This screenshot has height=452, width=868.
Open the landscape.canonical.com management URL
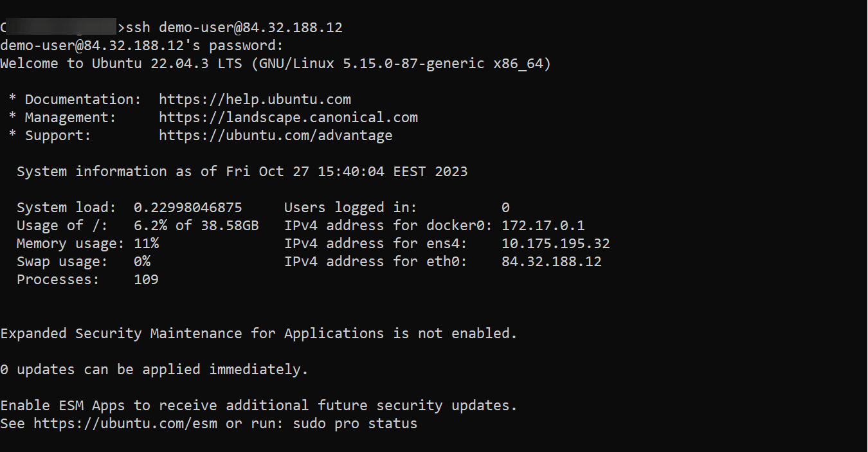(288, 118)
